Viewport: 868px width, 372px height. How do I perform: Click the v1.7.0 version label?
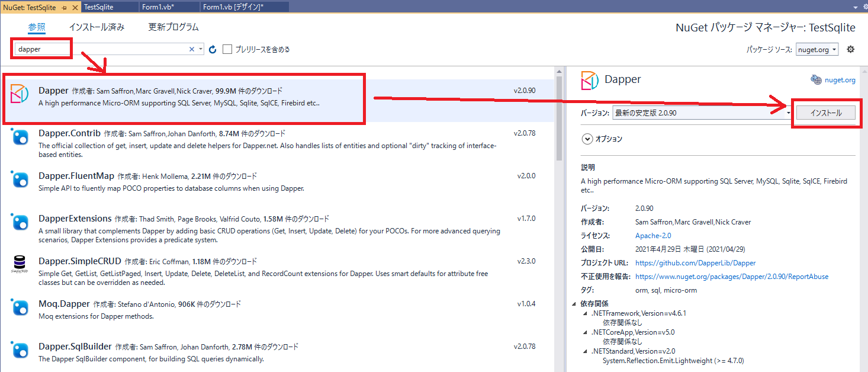tap(526, 219)
